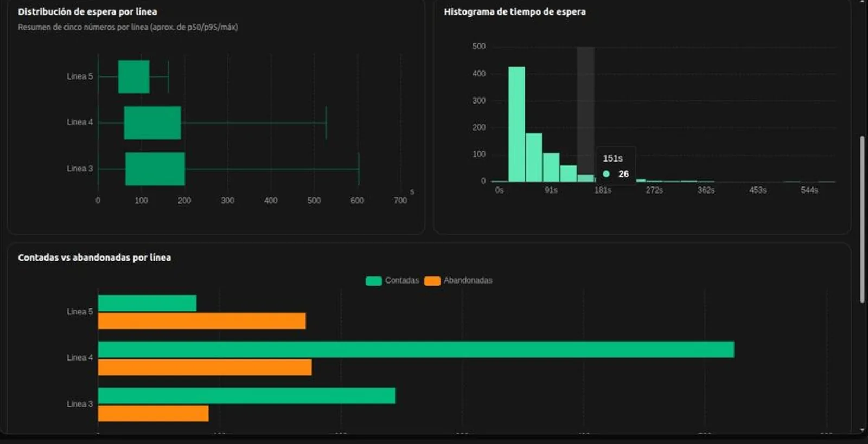
Task: Click the "Línea 4" label in the bar chart
Action: pyautogui.click(x=80, y=358)
